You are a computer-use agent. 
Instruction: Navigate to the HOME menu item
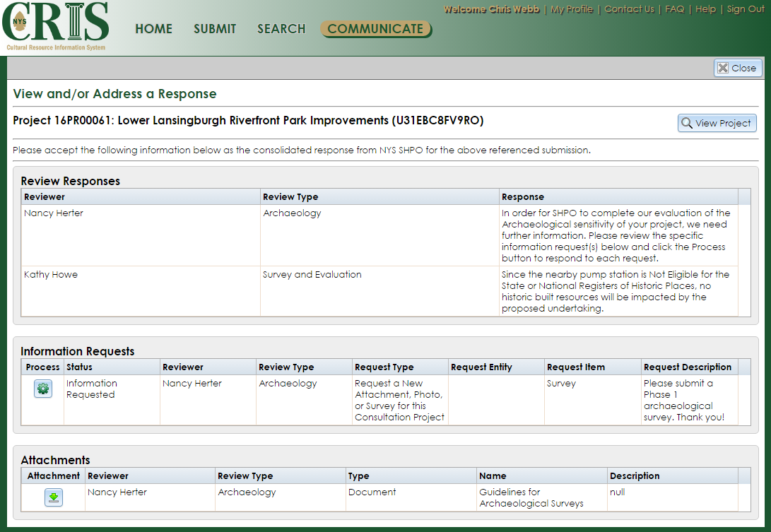(153, 29)
